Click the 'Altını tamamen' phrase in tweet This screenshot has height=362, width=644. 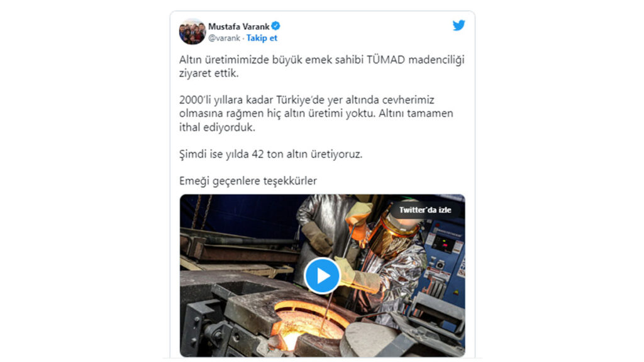416,114
